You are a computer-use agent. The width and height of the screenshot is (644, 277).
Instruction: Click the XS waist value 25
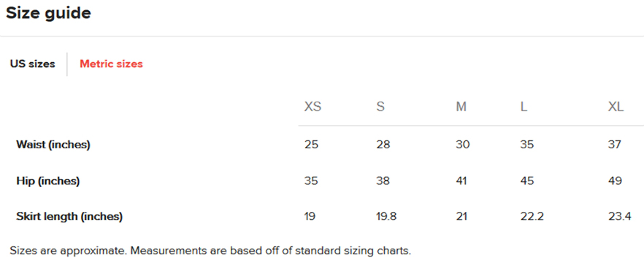tap(311, 145)
